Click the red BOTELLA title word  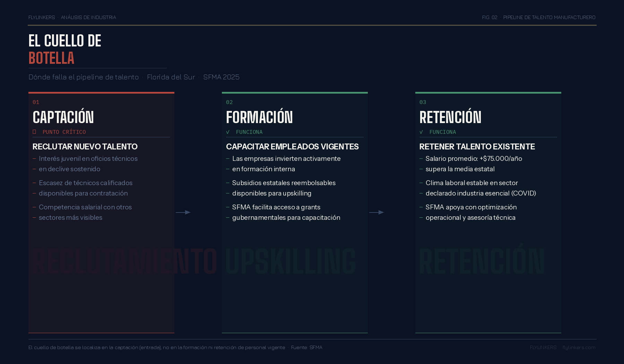pos(51,58)
